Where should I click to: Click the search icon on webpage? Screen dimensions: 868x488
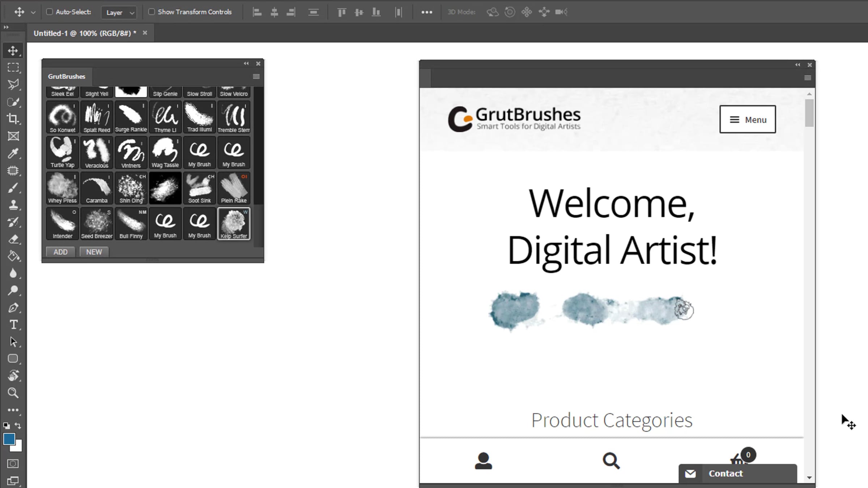tap(611, 461)
